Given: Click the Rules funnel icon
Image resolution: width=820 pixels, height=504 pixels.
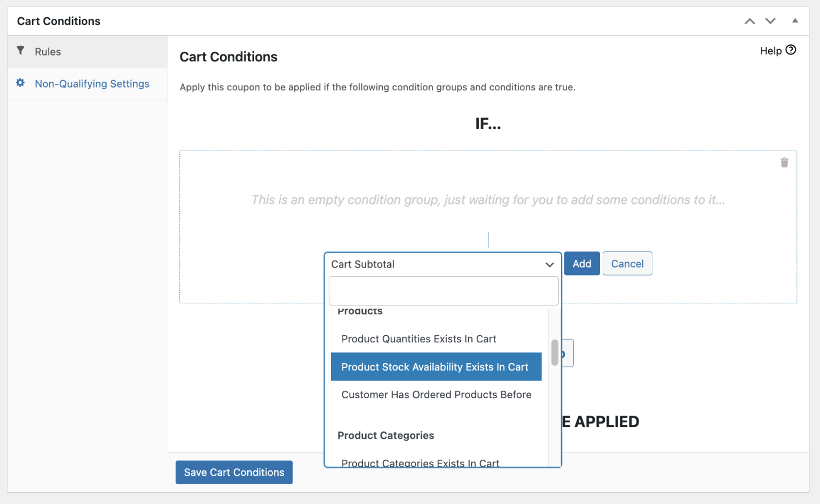Looking at the screenshot, I should 21,50.
